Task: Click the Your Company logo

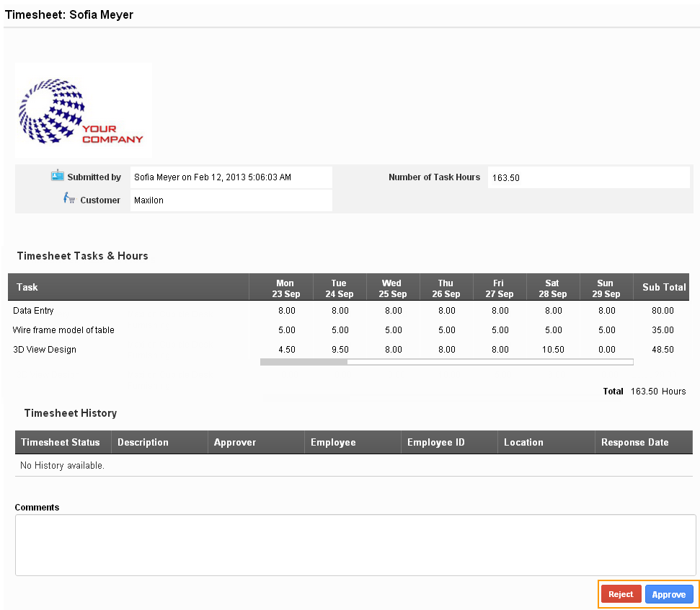Action: click(x=83, y=110)
